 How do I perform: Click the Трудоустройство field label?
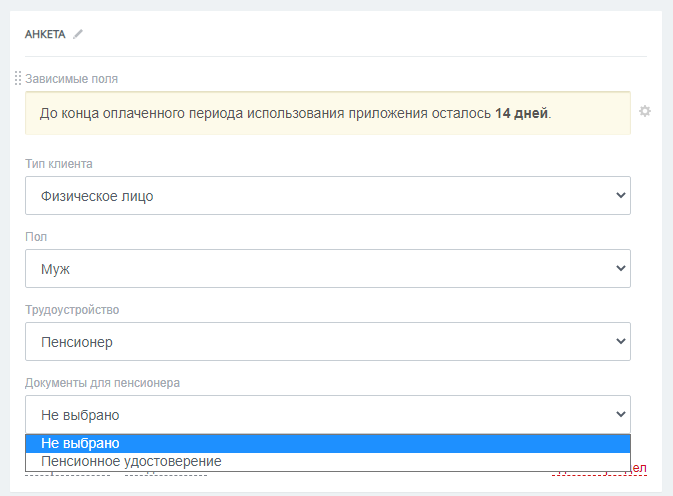tap(72, 310)
